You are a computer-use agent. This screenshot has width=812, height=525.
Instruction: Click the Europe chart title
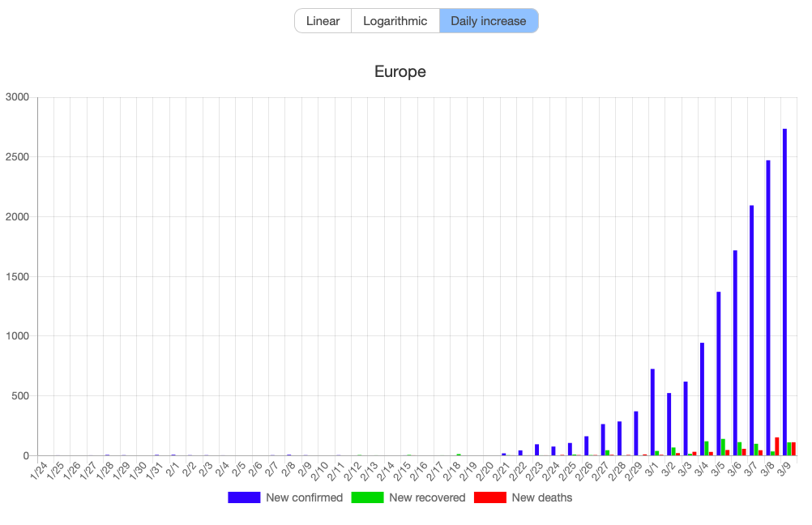(x=400, y=71)
